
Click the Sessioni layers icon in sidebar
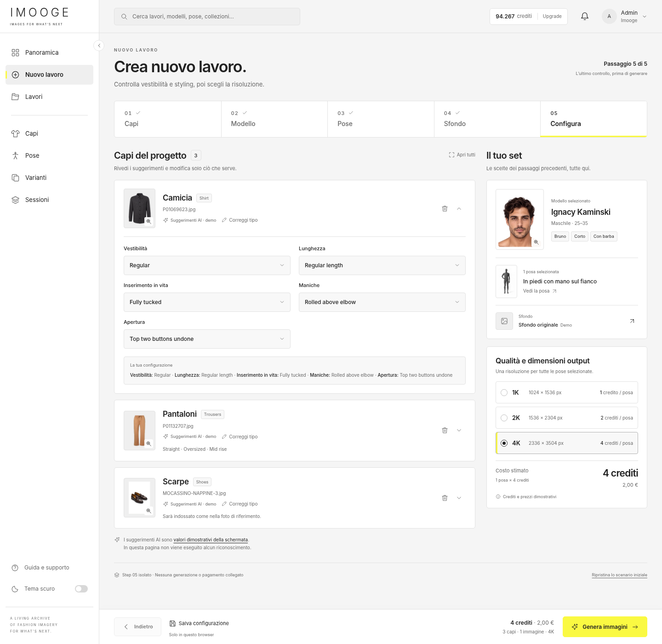pyautogui.click(x=15, y=200)
